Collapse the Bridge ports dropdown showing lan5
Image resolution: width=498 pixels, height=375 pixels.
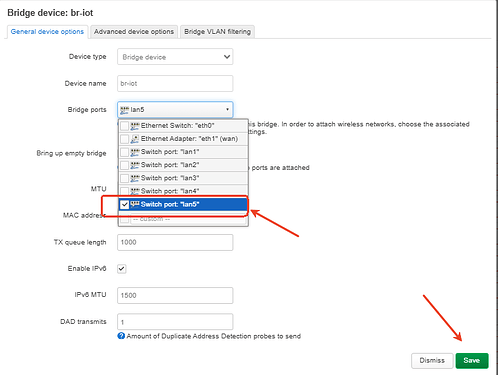(175, 110)
